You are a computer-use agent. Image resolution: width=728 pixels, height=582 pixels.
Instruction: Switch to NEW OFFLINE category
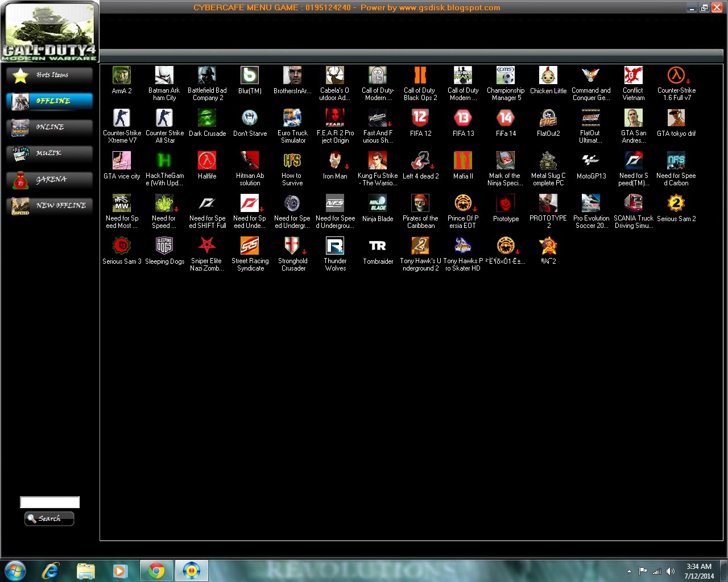point(49,206)
